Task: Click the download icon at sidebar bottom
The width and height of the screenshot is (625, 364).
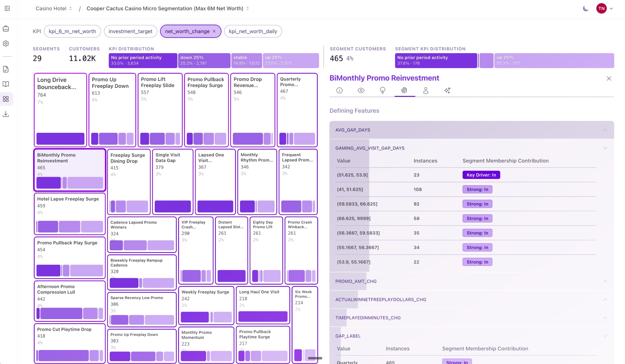Action: (x=6, y=114)
